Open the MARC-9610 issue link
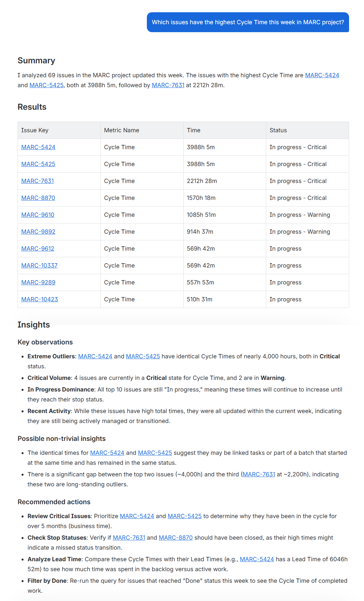Viewport: 364px width, 601px height. pos(38,215)
